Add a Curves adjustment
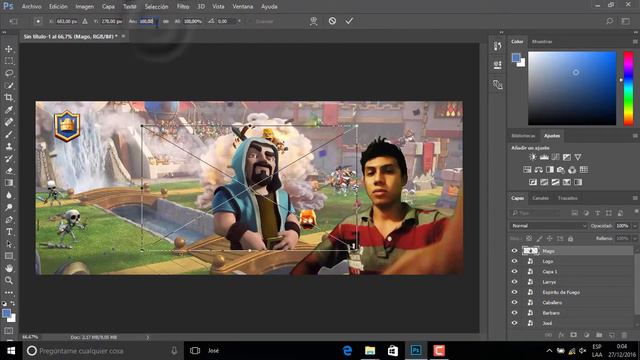Viewport: 640px width, 360px height. (556, 157)
